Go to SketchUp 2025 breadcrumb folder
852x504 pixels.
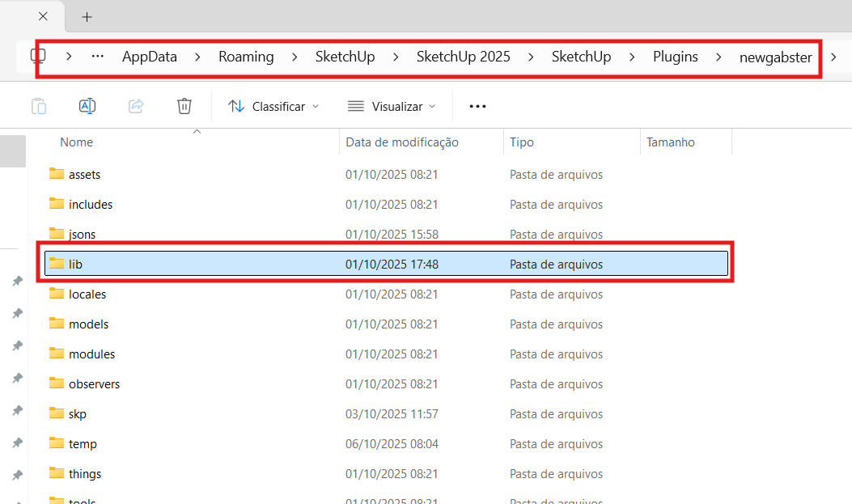(463, 57)
